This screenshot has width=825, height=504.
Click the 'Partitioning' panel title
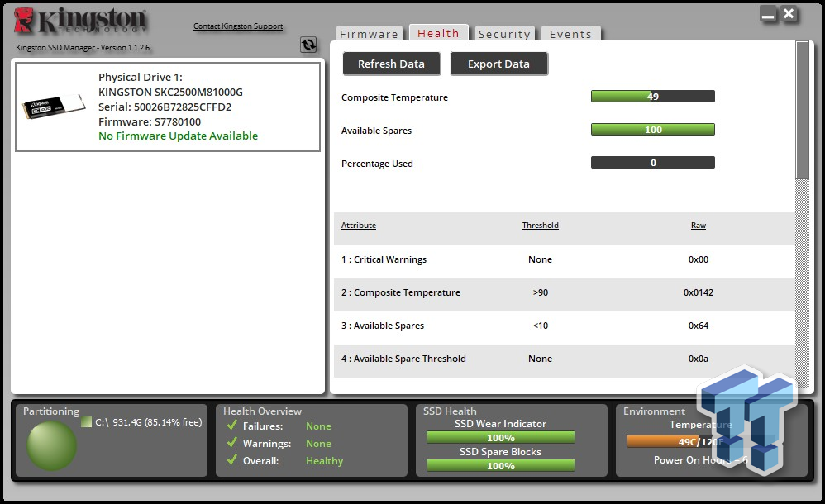(x=51, y=411)
